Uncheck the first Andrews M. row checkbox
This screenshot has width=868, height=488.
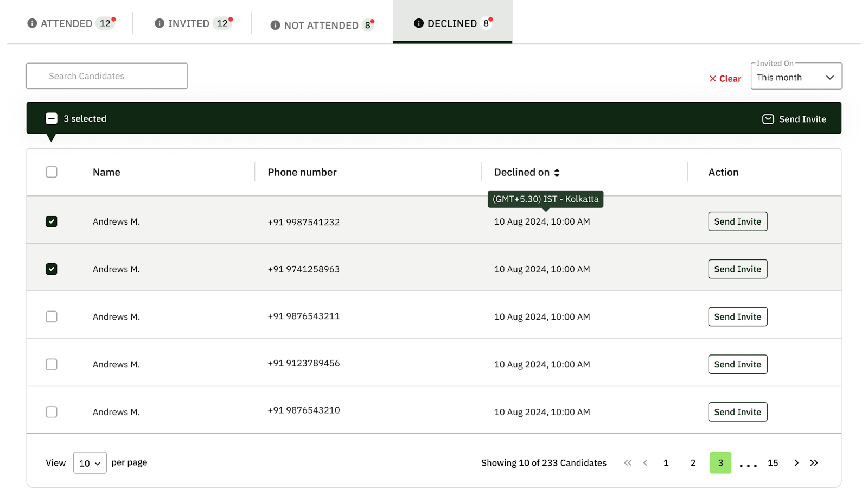click(52, 221)
